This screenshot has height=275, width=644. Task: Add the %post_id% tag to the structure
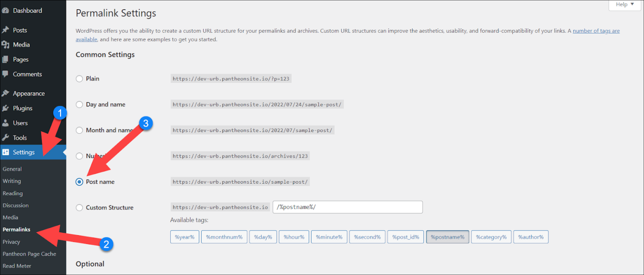(x=405, y=236)
